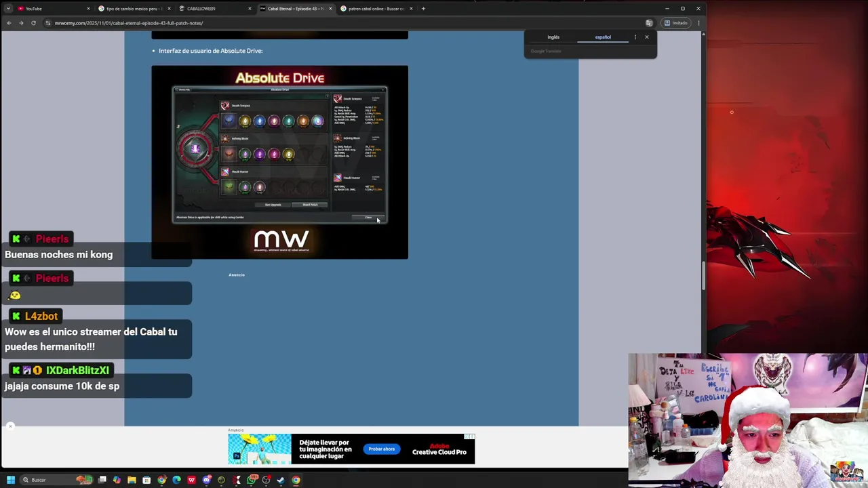Open a new browser tab
The width and height of the screenshot is (868, 488).
pyautogui.click(x=423, y=9)
